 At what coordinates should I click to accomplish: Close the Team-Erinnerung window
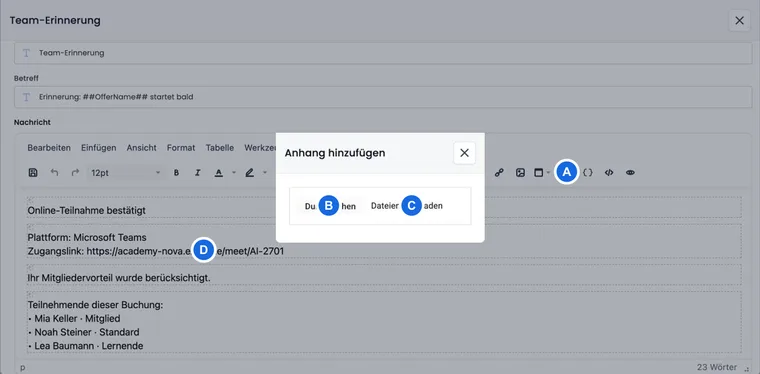(x=740, y=21)
